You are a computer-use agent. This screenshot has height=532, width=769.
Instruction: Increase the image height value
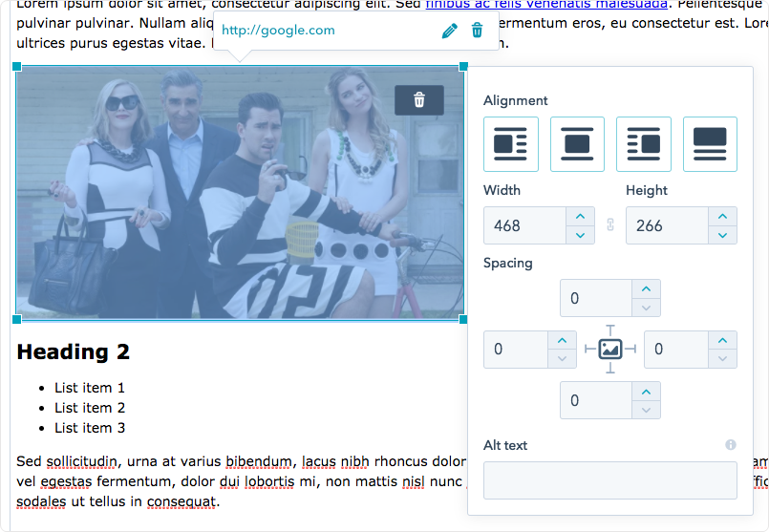pos(722,217)
